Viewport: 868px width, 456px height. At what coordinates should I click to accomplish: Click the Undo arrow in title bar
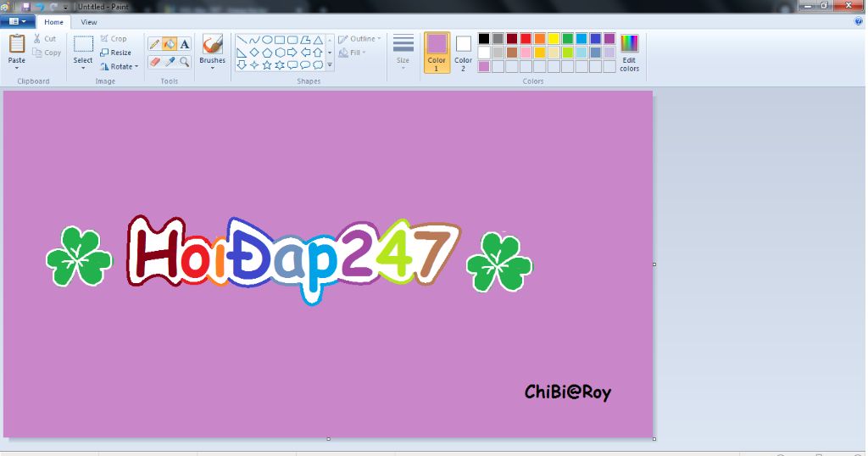pyautogui.click(x=41, y=7)
